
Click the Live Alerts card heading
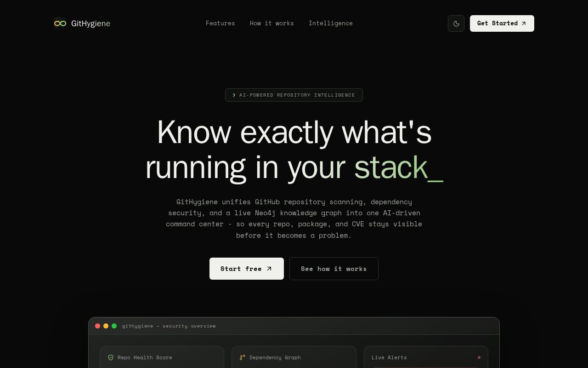coord(389,357)
